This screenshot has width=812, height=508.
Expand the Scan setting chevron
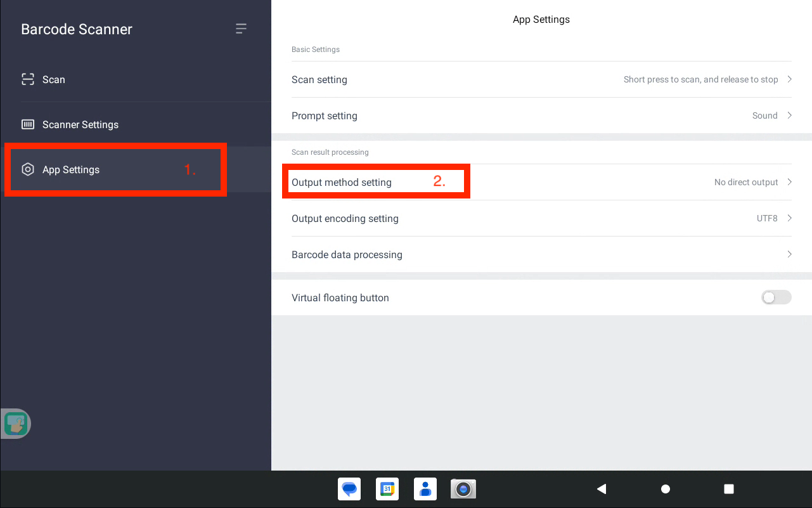pos(790,79)
